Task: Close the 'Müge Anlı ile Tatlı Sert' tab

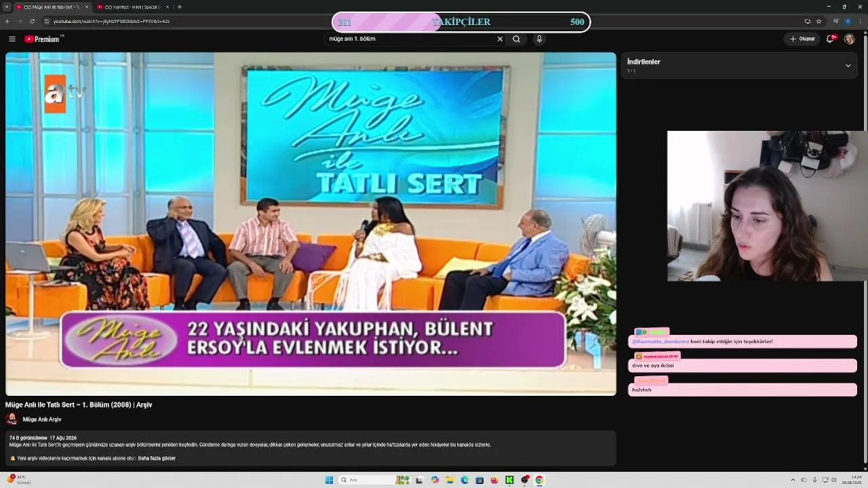Action: pos(87,7)
